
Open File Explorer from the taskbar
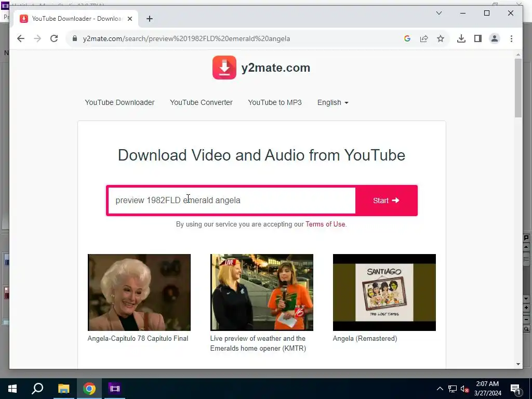63,389
